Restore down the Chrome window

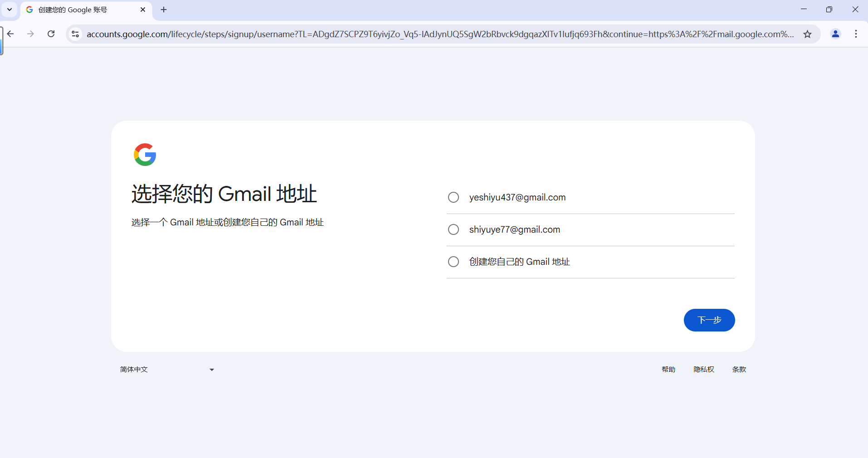pos(829,10)
